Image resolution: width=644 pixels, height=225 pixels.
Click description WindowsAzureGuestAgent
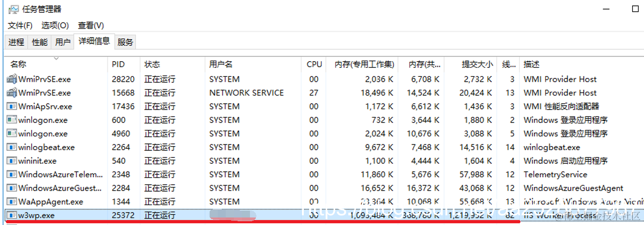click(574, 188)
